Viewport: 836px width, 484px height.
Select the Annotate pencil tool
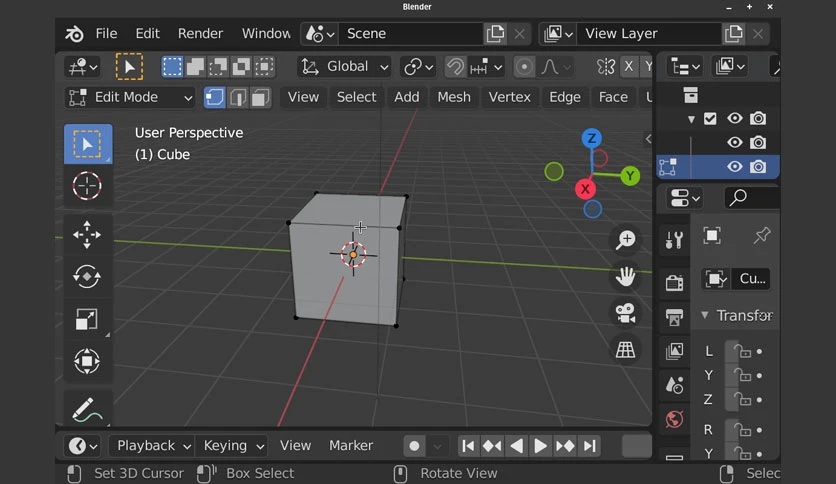coord(87,409)
